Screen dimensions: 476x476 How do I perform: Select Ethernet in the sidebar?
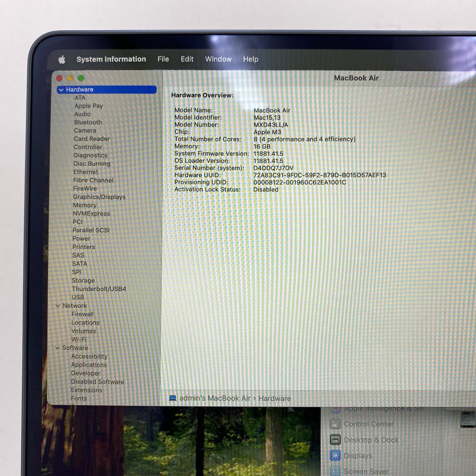pos(86,172)
